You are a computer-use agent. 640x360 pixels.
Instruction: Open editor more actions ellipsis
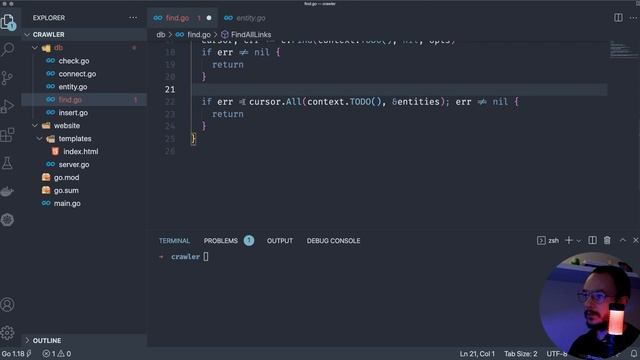(x=634, y=18)
